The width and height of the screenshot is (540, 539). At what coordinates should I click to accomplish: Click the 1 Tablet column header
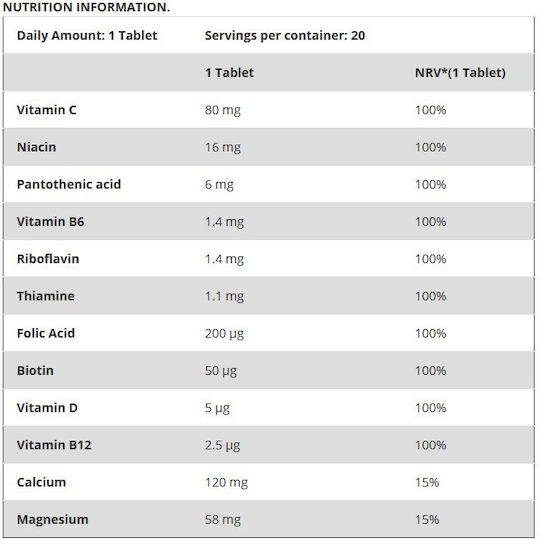(229, 73)
